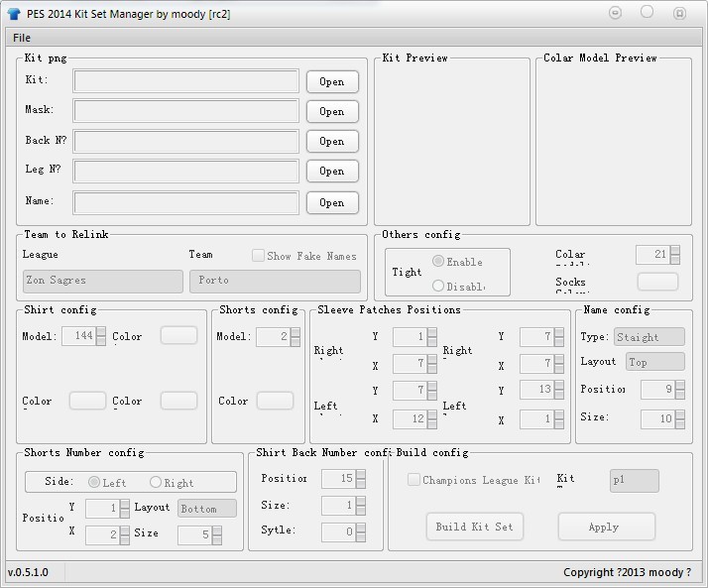Click the Apply button
708x588 pixels.
click(x=607, y=527)
